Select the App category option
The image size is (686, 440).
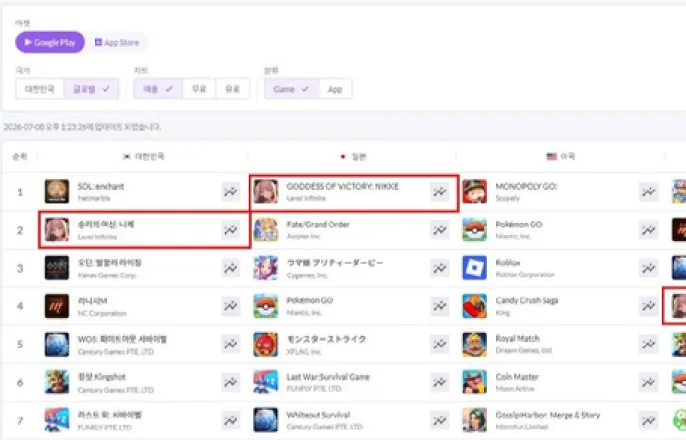coord(335,89)
